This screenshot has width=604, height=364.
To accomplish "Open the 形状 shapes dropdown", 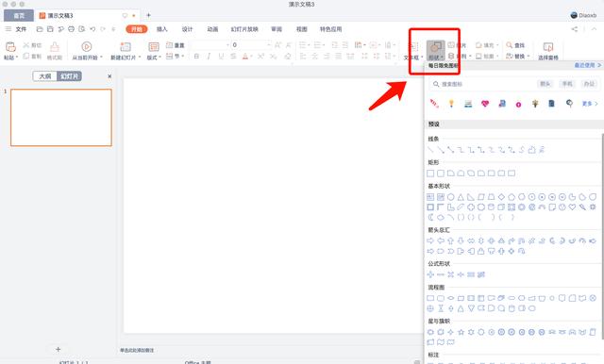I will 436,51.
